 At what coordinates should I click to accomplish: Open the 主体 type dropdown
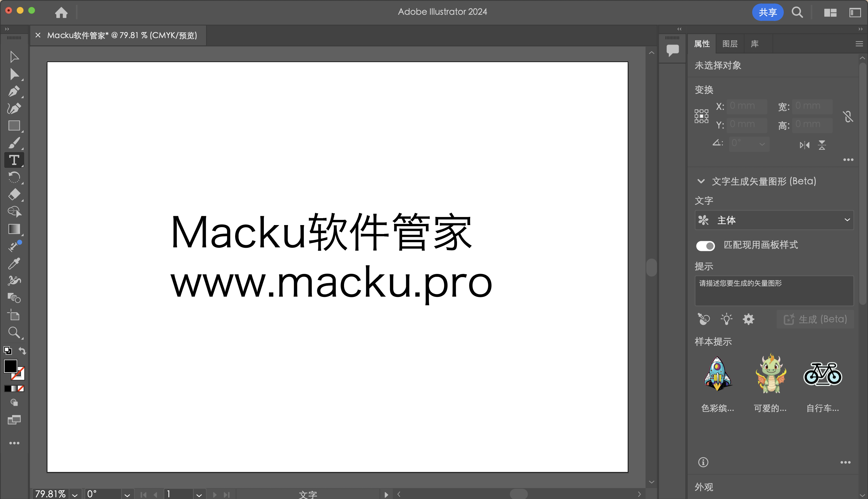point(774,220)
